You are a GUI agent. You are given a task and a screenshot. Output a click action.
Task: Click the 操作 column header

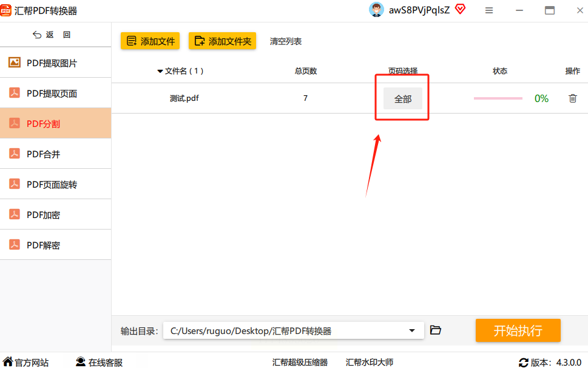point(573,71)
